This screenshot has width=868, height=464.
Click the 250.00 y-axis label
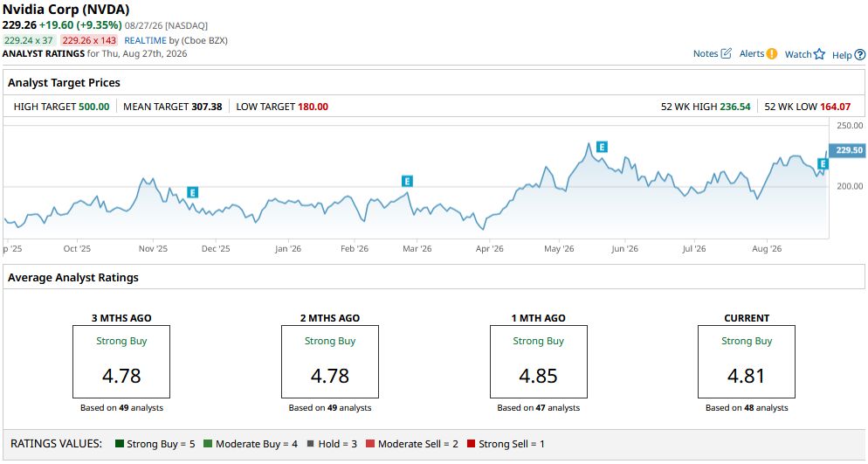[850, 126]
